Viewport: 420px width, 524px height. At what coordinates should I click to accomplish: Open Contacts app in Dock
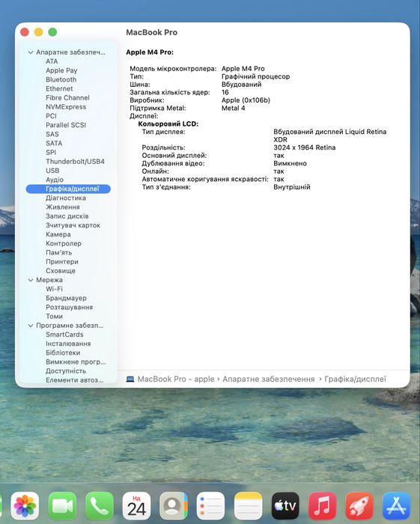coord(174,505)
